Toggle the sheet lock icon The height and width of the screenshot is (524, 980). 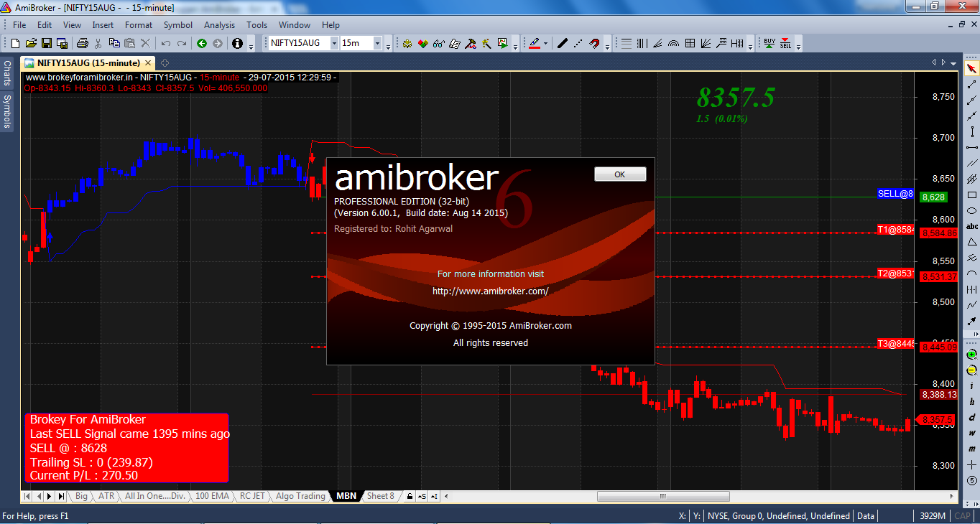click(410, 496)
